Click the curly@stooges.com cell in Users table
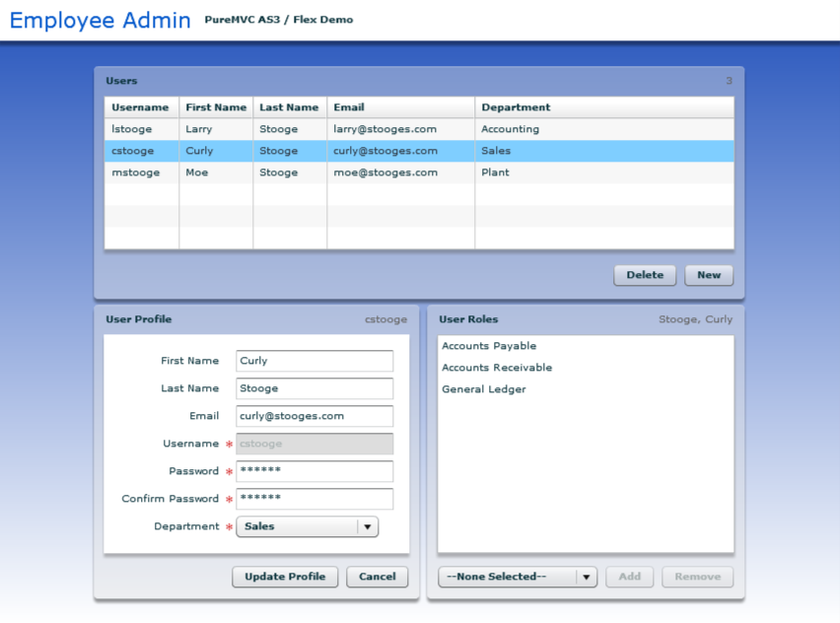 pyautogui.click(x=400, y=151)
